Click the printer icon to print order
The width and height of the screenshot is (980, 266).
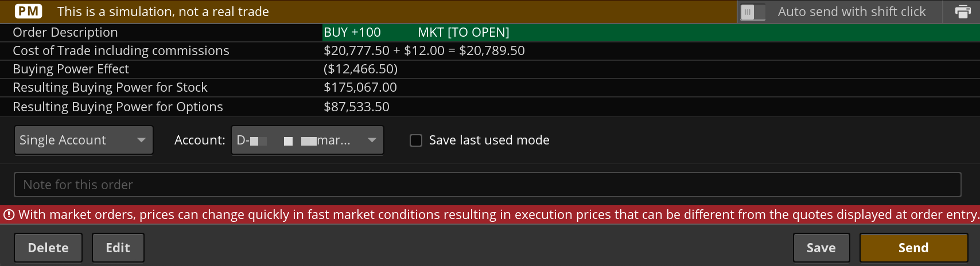(963, 11)
